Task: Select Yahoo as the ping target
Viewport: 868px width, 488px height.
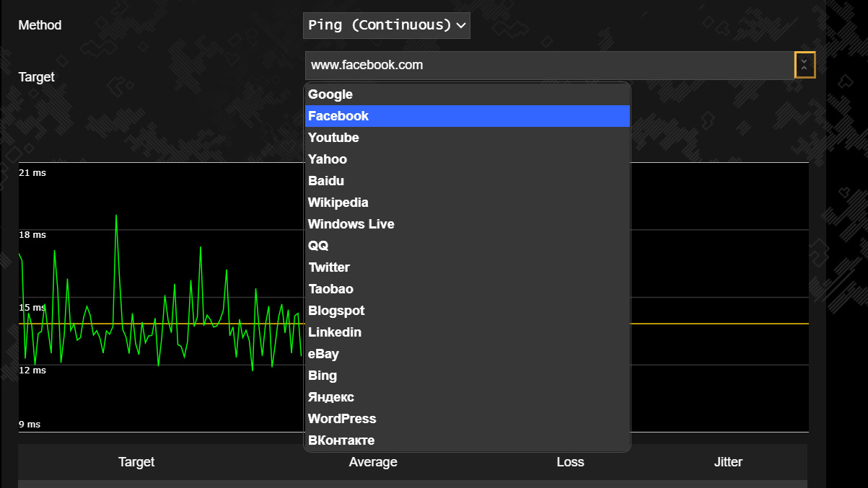Action: tap(467, 159)
